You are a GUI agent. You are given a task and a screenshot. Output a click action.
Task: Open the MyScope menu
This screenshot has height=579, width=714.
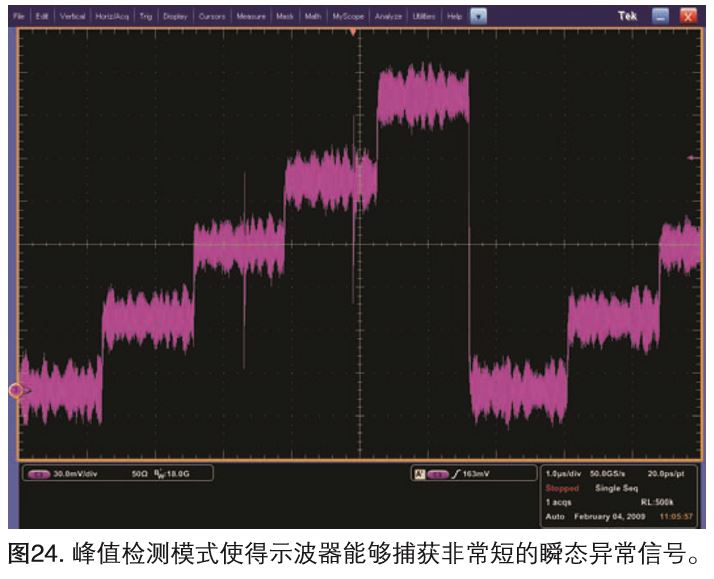pyautogui.click(x=348, y=17)
